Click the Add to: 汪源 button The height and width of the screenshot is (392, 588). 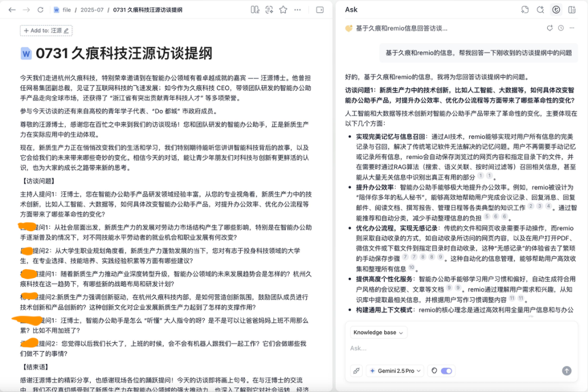pyautogui.click(x=46, y=30)
